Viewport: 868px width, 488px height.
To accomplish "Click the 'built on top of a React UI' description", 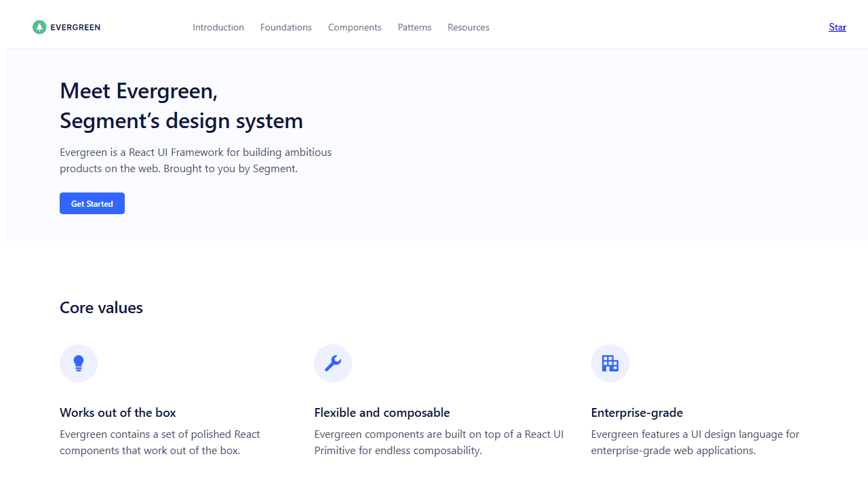I will click(x=439, y=443).
